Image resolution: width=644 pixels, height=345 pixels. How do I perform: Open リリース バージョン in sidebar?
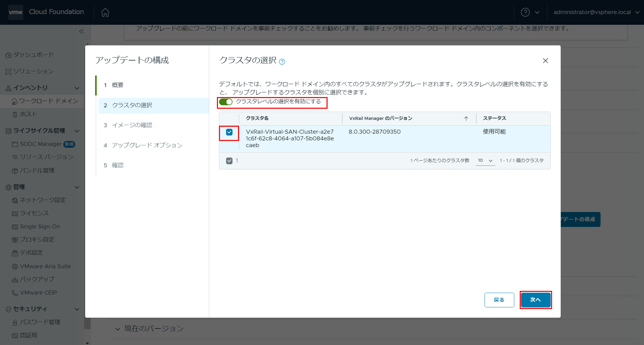tap(47, 157)
